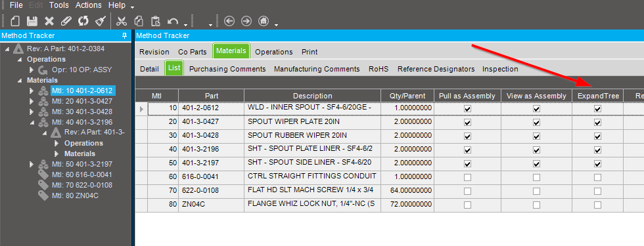Image resolution: width=644 pixels, height=246 pixels.
Task: Open the Actions menu
Action: (88, 5)
